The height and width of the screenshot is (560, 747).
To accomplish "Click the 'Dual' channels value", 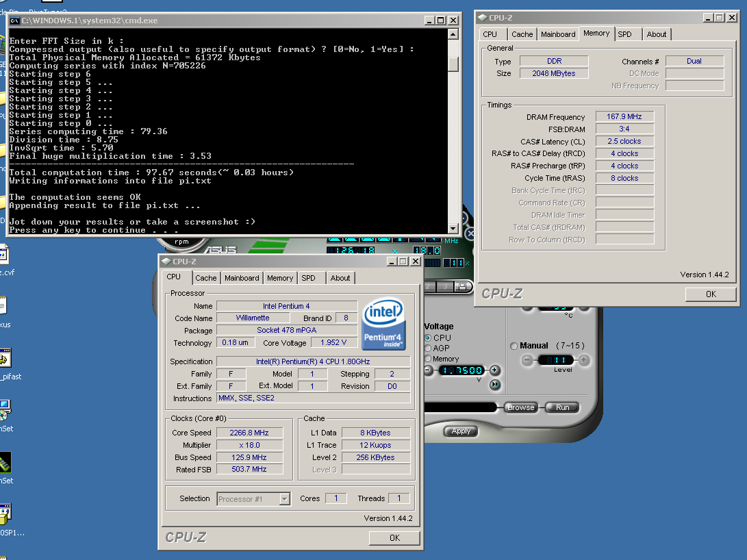I will click(x=694, y=61).
